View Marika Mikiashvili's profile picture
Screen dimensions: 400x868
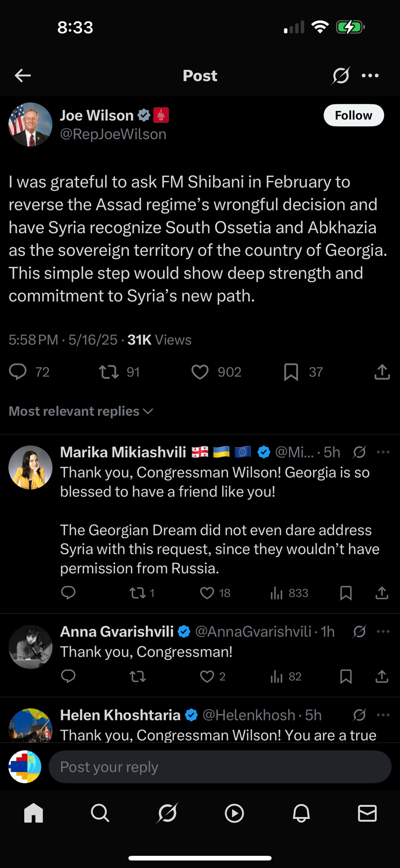pos(30,467)
